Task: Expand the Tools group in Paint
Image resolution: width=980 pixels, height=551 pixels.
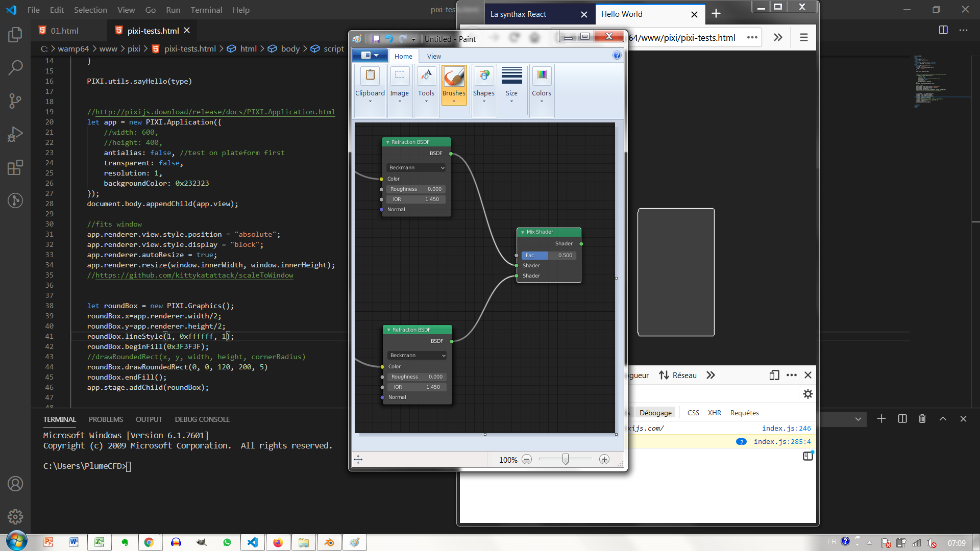Action: tap(426, 91)
